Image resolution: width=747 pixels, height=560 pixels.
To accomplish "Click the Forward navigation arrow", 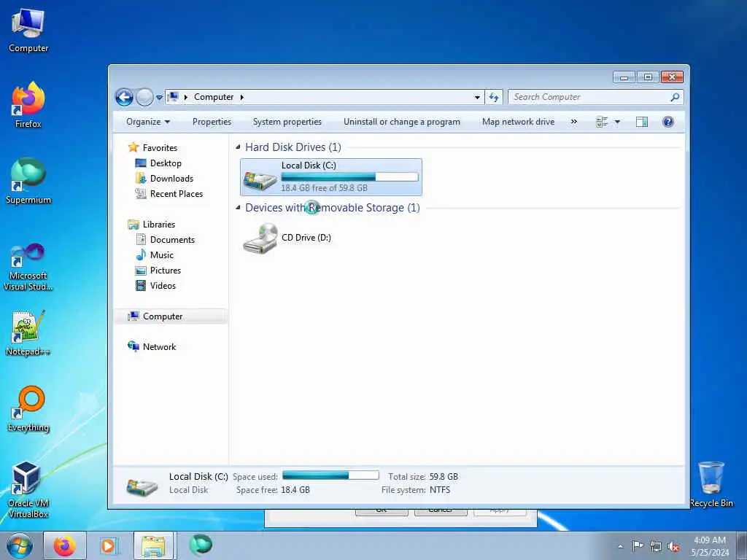I will click(145, 97).
